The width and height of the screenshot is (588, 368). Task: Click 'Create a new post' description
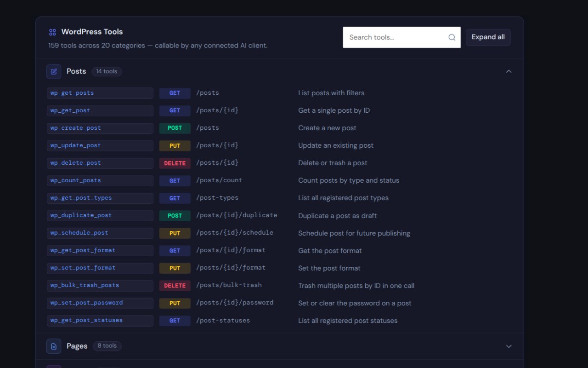(327, 128)
